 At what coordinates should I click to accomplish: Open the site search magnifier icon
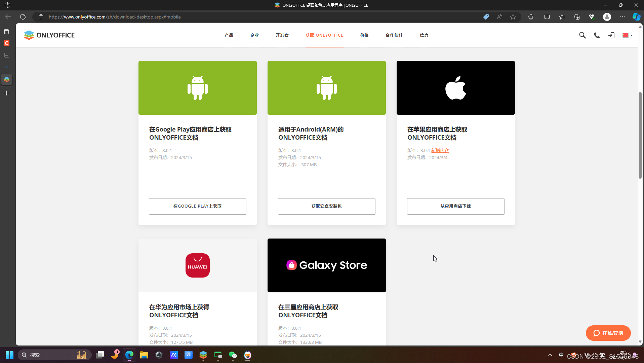[x=582, y=35]
